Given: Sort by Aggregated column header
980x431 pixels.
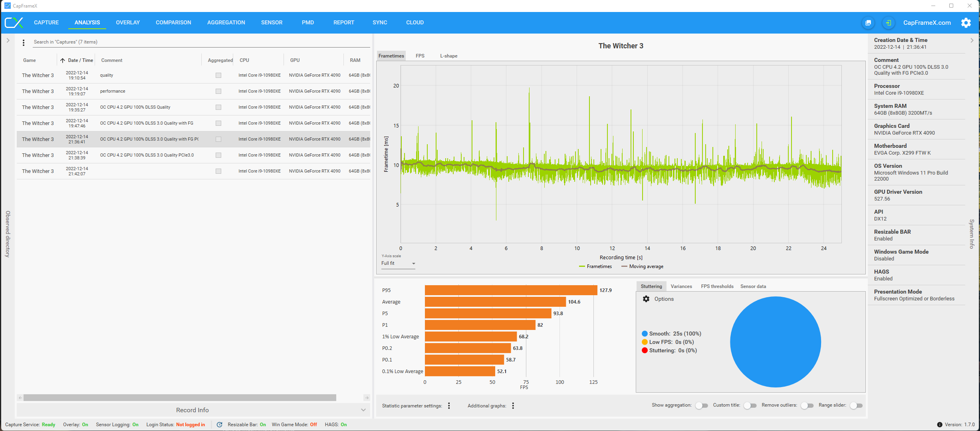Looking at the screenshot, I should tap(220, 60).
